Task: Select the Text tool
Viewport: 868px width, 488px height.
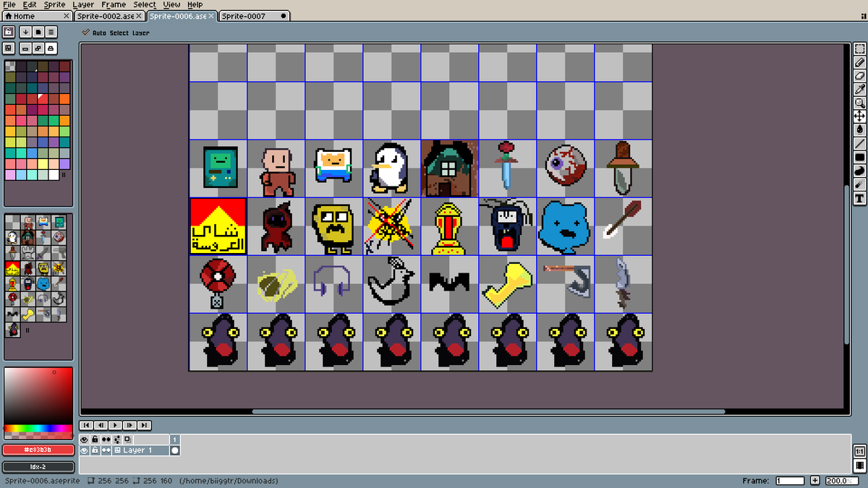Action: 860,198
